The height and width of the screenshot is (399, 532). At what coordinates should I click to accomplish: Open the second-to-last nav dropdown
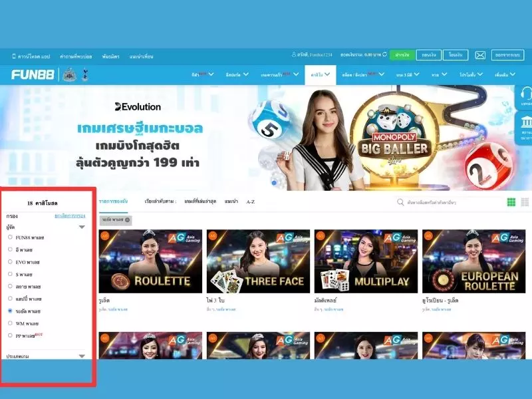point(471,74)
